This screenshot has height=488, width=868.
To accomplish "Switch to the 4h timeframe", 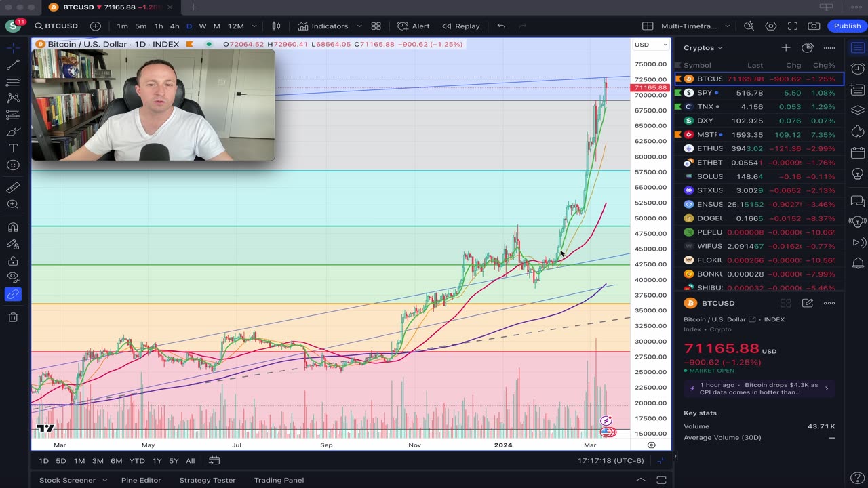I will click(x=174, y=26).
